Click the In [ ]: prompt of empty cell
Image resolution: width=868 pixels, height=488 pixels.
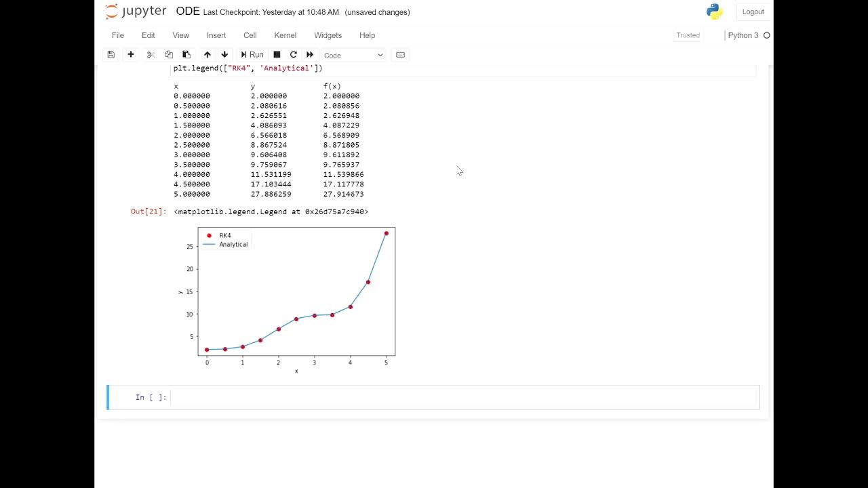pos(151,397)
